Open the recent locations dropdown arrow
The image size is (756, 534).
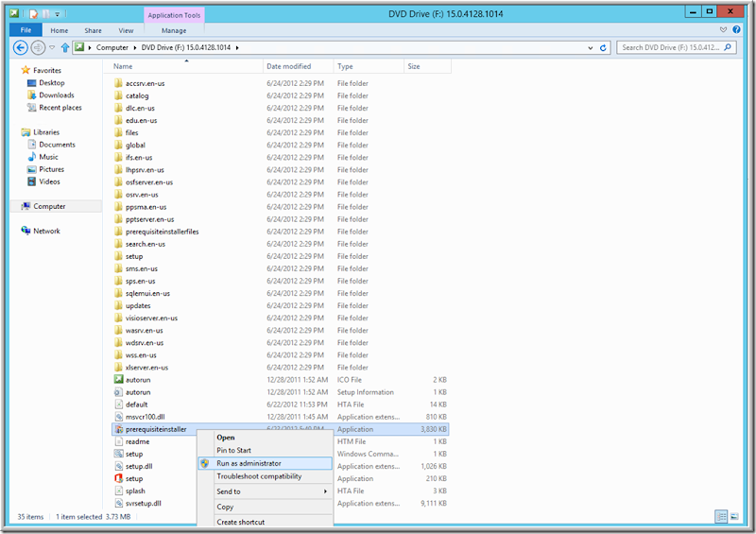click(52, 48)
